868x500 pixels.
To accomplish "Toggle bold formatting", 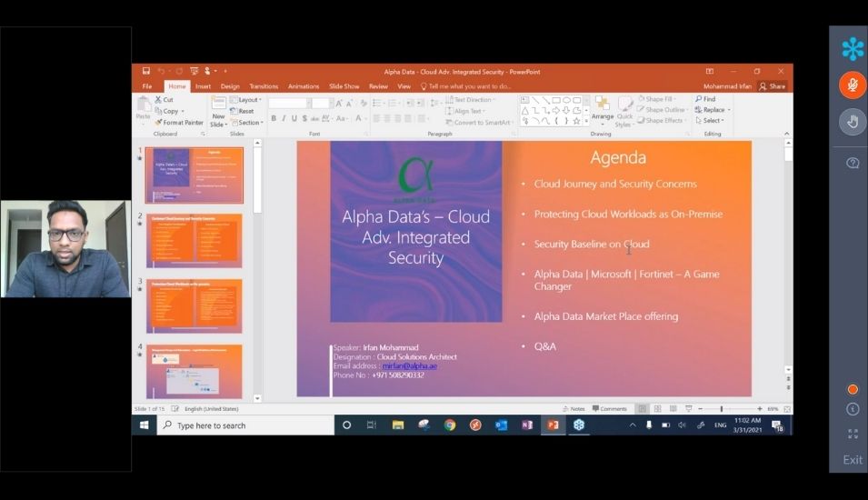I will click(x=274, y=118).
